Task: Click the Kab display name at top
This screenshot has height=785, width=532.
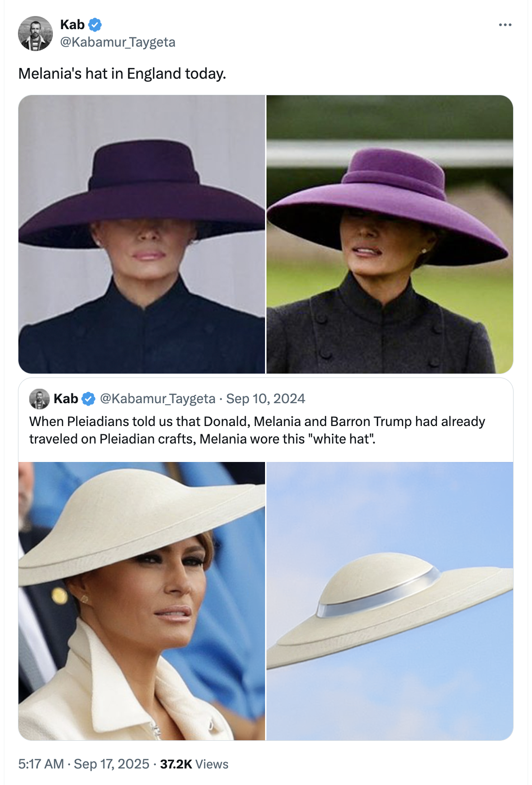Action: (x=72, y=24)
